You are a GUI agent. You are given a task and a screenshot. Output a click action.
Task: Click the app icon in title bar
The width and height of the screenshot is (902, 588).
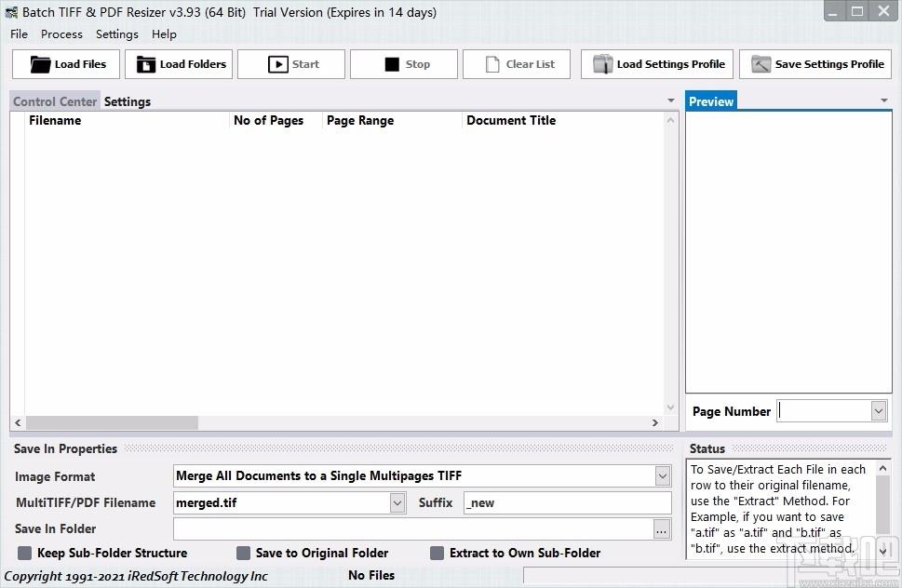point(11,12)
